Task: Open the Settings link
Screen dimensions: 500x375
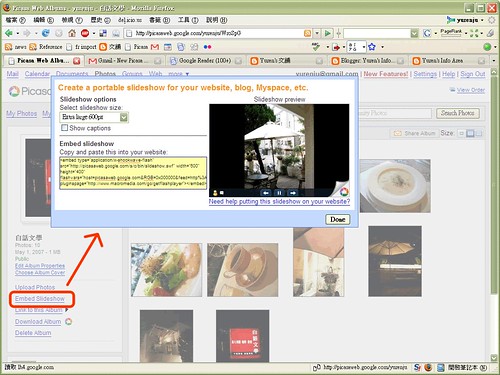Action: (425, 74)
